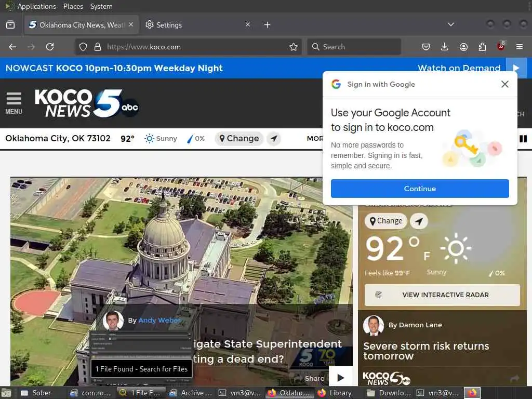Switch to com.ro... taskbar window

point(91,393)
